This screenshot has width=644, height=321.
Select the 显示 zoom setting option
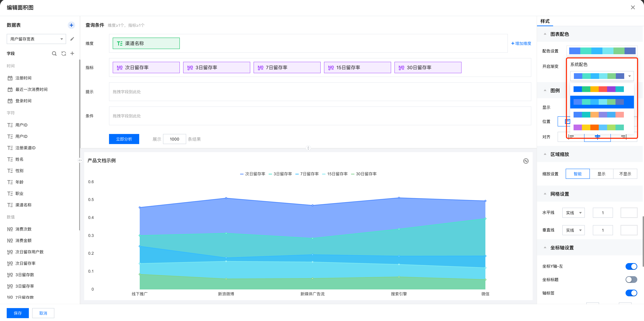(x=601, y=174)
